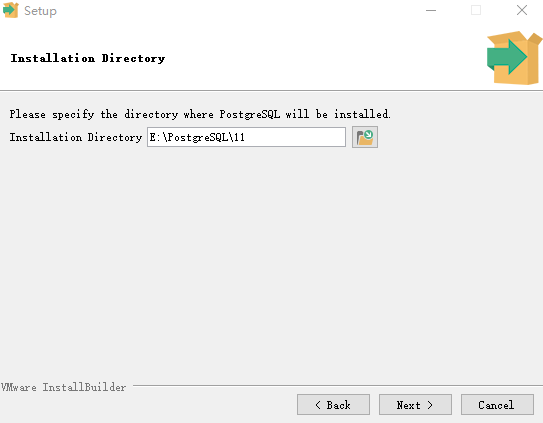The width and height of the screenshot is (543, 423).
Task: Click the bold Installation Directory page heading
Action: pyautogui.click(x=88, y=58)
